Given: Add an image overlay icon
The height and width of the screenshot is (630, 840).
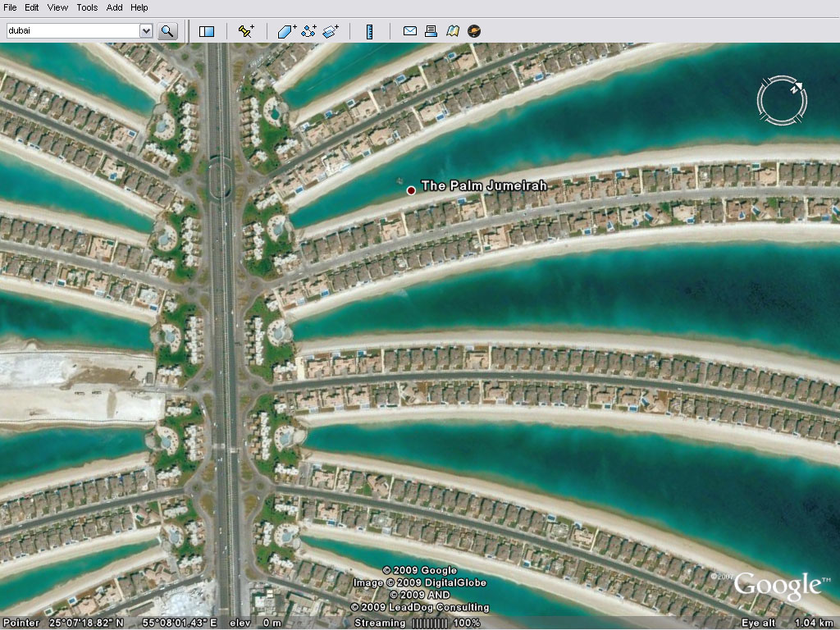Looking at the screenshot, I should [x=331, y=31].
